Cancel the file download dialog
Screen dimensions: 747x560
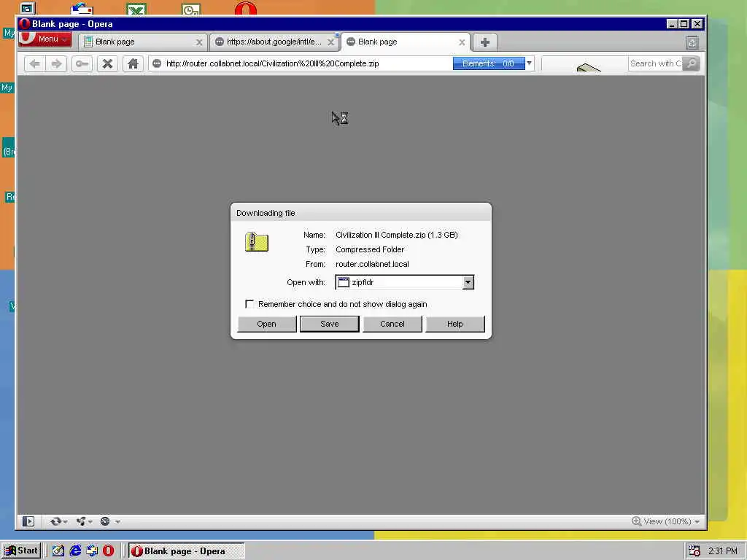(392, 324)
